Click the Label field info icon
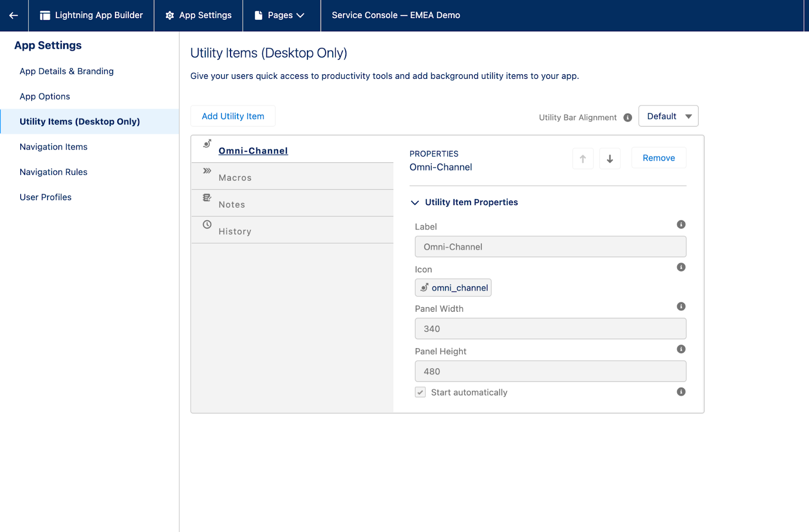Viewport: 809px width, 532px height. tap(681, 224)
